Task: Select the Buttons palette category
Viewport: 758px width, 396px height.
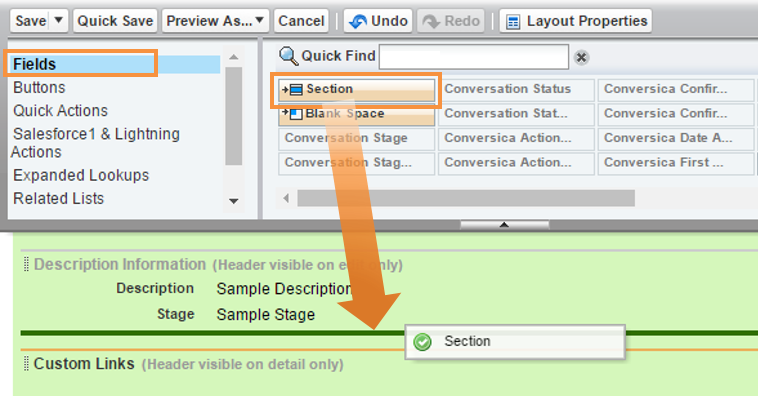Action: point(39,88)
